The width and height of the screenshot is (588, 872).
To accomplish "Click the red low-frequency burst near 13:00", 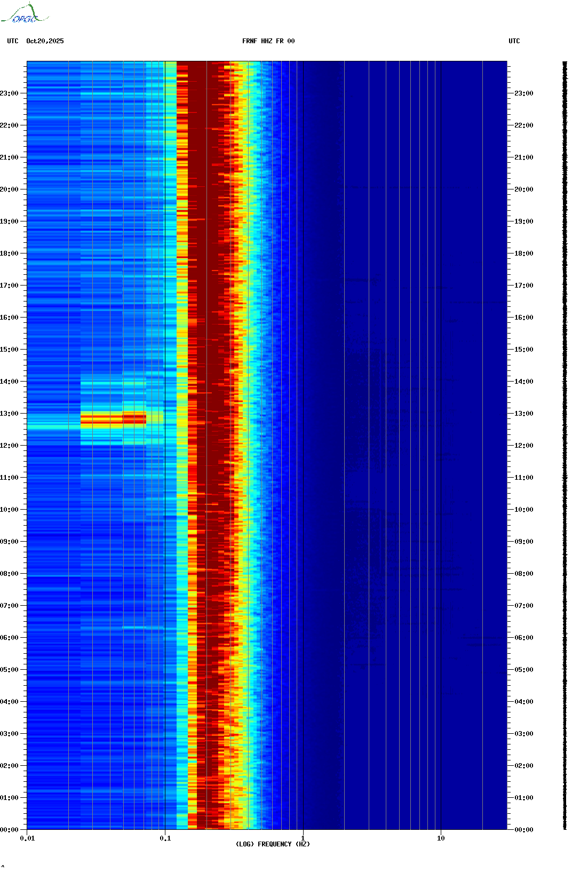I will pyautogui.click(x=113, y=419).
